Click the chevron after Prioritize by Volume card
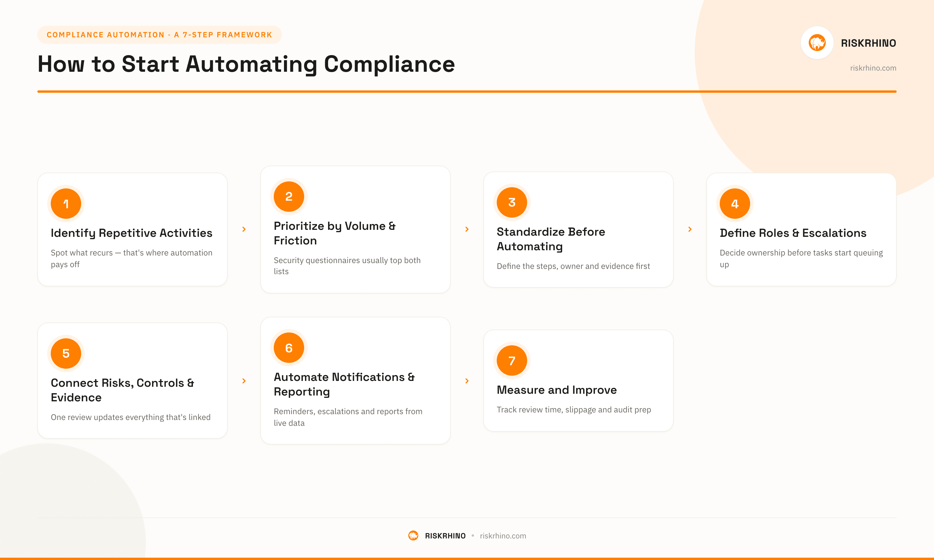Viewport: 934px width, 560px height. click(x=467, y=230)
